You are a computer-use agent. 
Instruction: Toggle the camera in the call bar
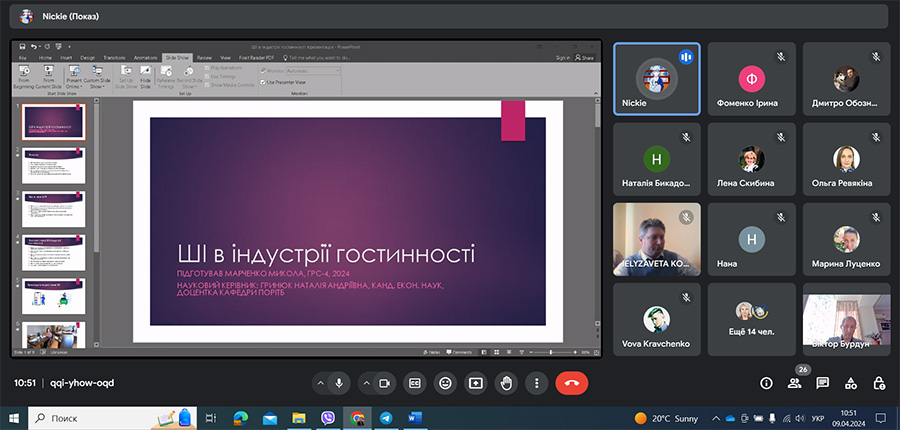coord(383,383)
